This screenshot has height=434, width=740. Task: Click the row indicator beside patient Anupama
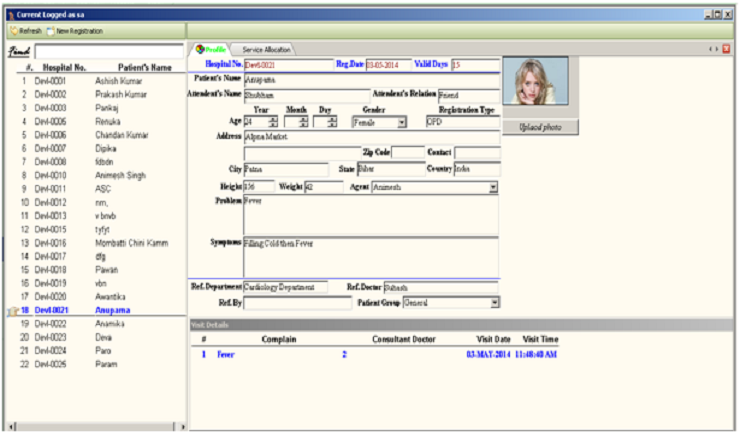(x=13, y=311)
